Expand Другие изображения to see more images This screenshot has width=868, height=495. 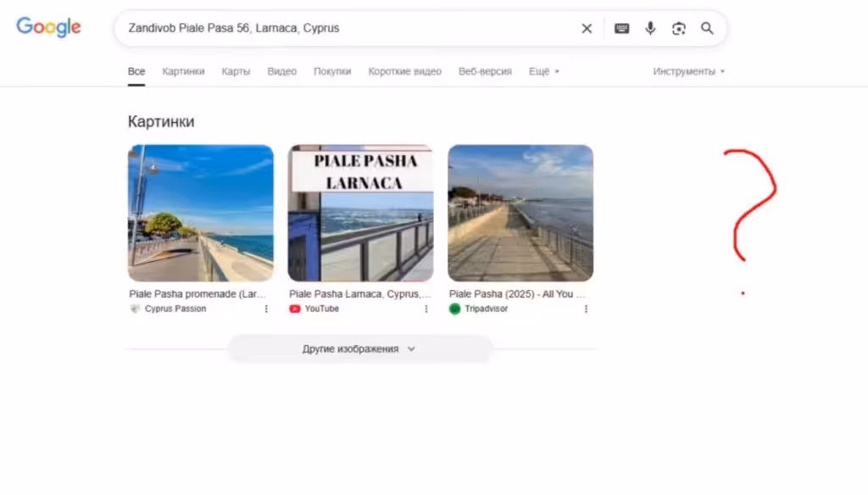(359, 349)
